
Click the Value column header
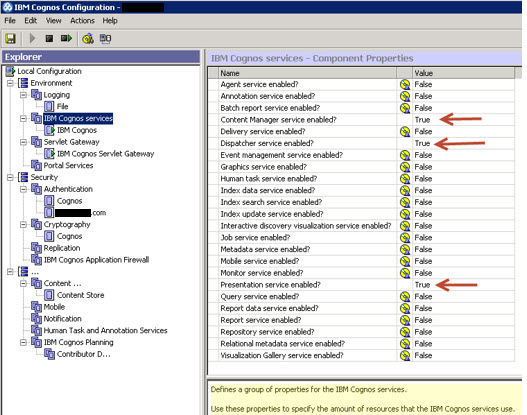pos(463,73)
